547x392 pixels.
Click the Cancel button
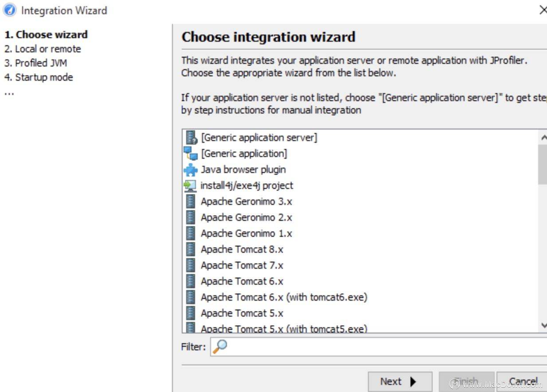pos(523,381)
